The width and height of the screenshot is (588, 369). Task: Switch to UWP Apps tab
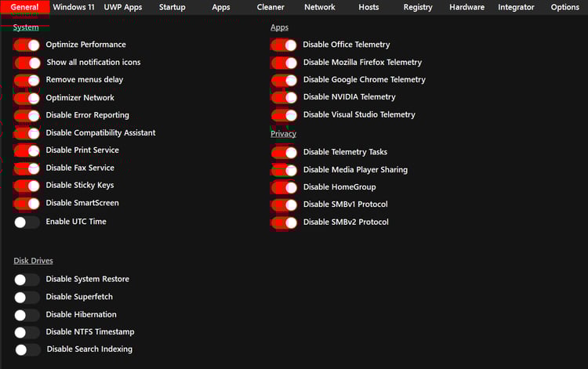(x=123, y=7)
